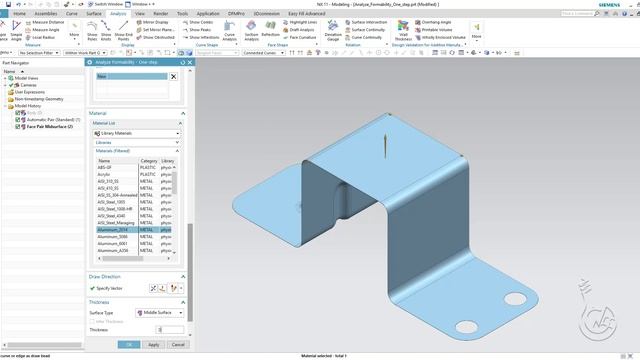Click the Highlight Lines tool

(x=300, y=22)
